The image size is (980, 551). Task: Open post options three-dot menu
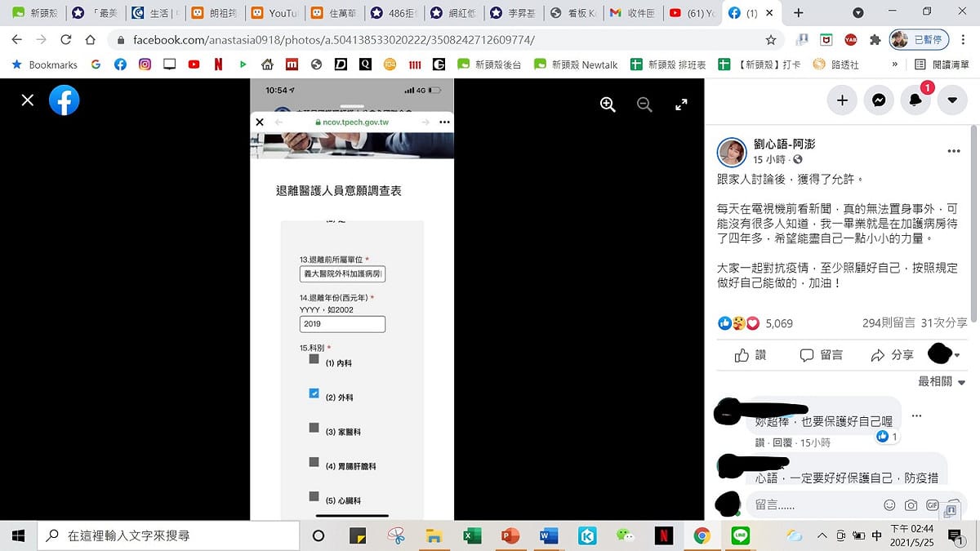(x=953, y=152)
